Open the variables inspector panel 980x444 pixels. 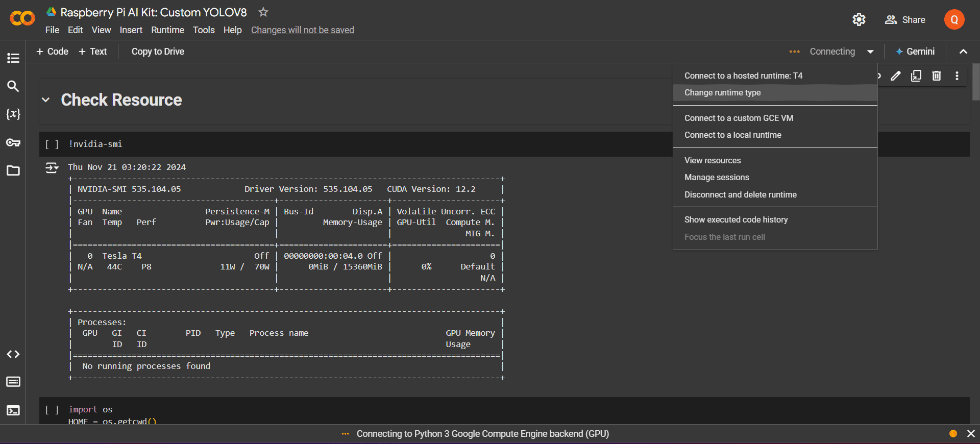(x=13, y=114)
